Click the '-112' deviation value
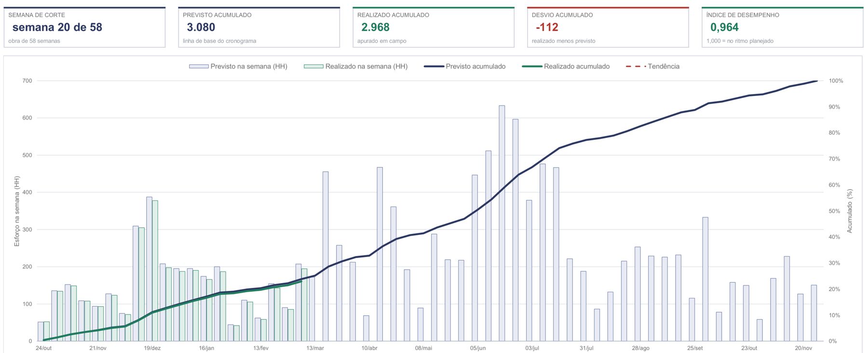The height and width of the screenshot is (353, 868). (547, 27)
